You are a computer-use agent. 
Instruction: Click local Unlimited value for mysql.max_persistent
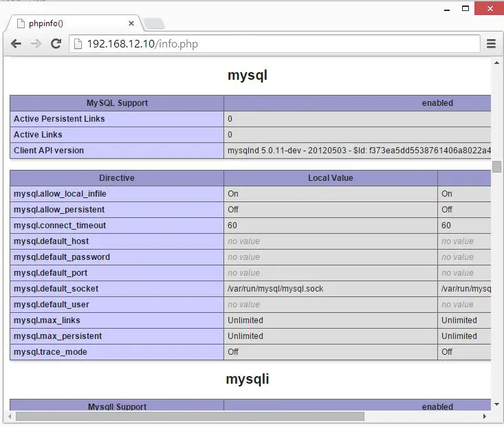(x=245, y=336)
